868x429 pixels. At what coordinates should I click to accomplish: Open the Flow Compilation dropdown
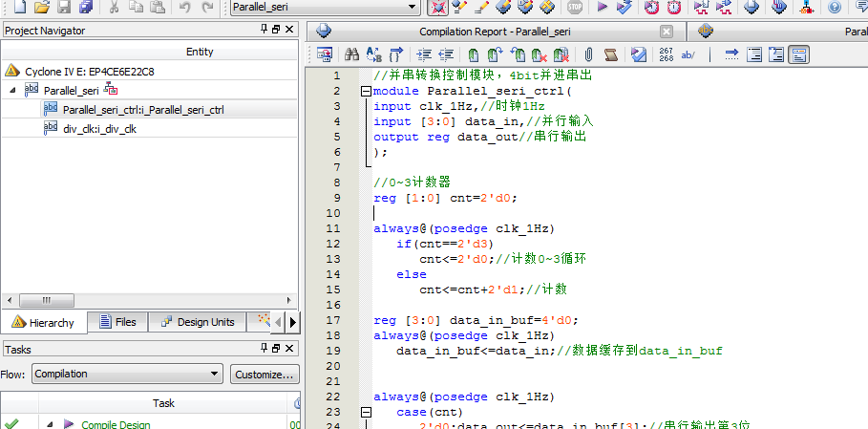click(x=214, y=374)
